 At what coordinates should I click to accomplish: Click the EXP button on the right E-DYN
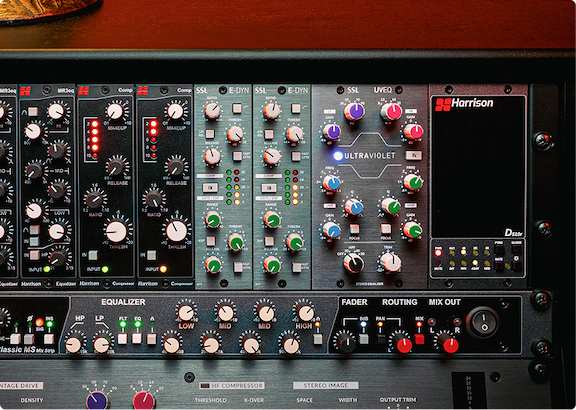click(x=269, y=241)
